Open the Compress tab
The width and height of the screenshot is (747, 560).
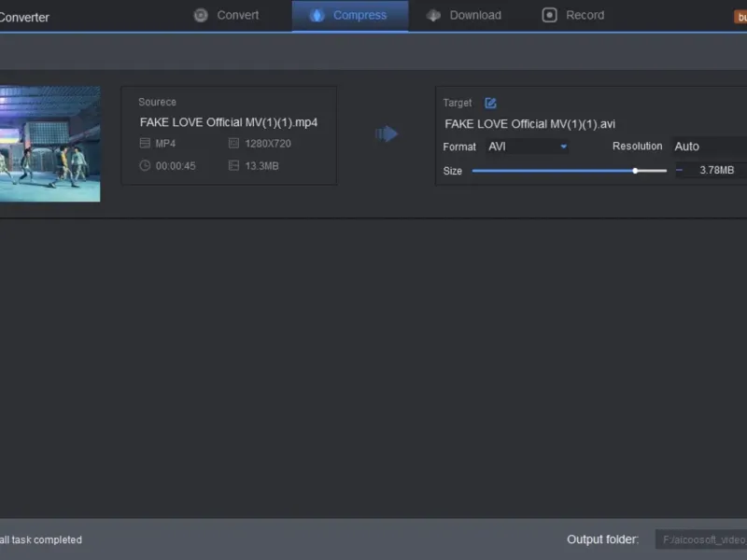[349, 15]
